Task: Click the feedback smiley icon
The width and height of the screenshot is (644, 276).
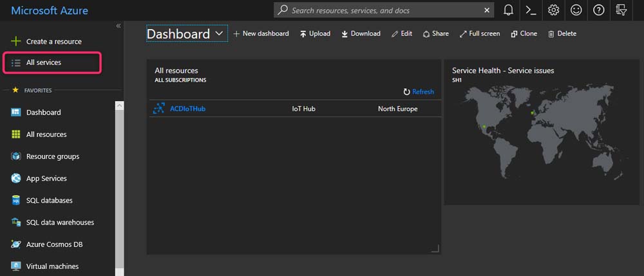Action: (x=576, y=10)
